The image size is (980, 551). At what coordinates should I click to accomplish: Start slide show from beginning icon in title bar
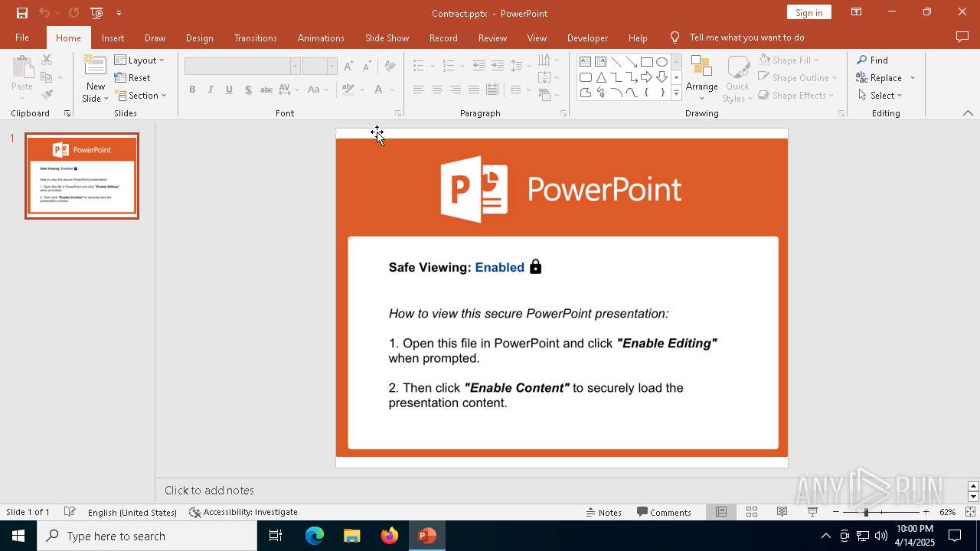(x=96, y=13)
